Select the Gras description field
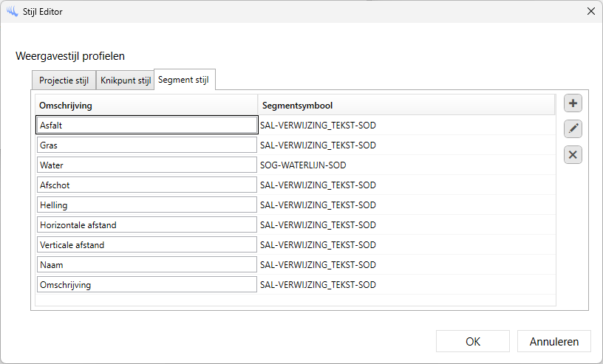The image size is (603, 364). 146,145
